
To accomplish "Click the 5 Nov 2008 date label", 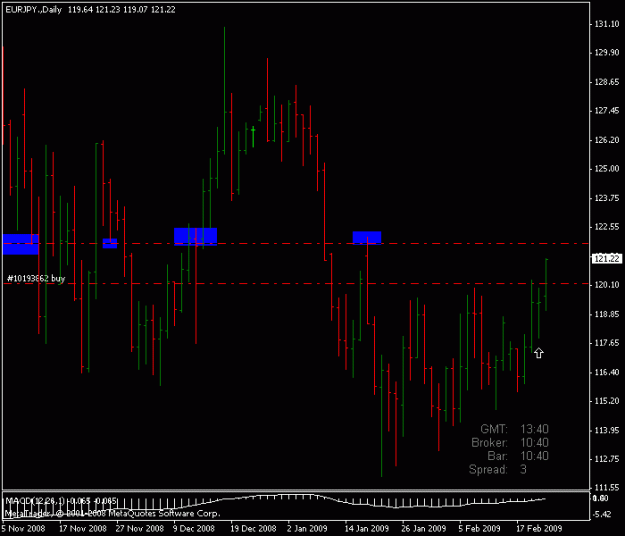I will [23, 528].
